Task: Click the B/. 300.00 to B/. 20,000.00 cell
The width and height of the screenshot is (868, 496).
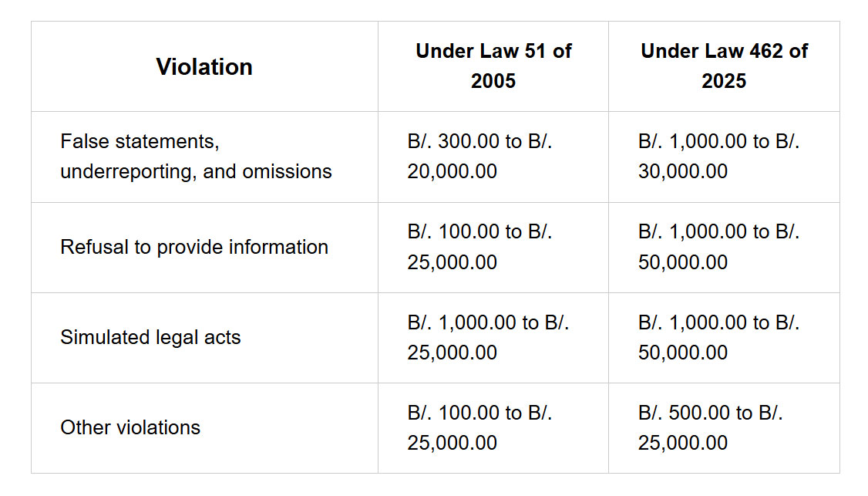Action: 493,157
